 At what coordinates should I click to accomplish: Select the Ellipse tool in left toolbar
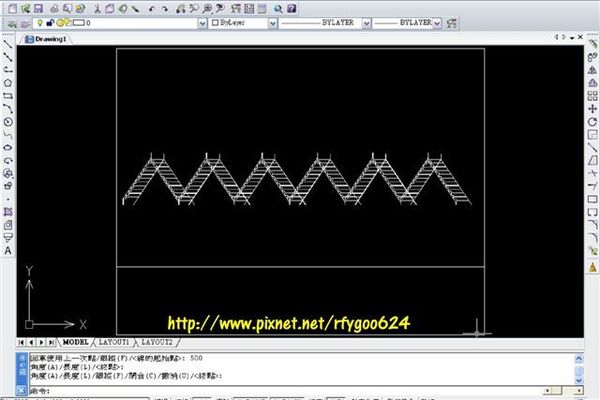tap(8, 147)
